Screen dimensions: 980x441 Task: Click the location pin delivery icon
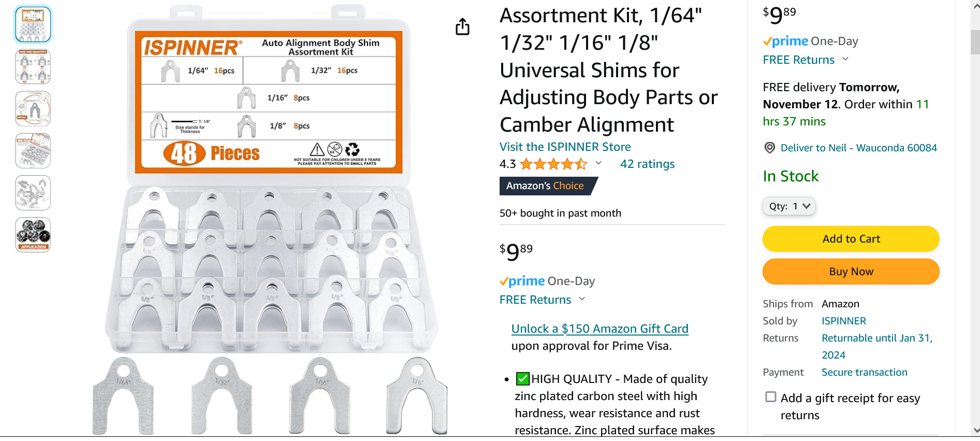coord(769,148)
